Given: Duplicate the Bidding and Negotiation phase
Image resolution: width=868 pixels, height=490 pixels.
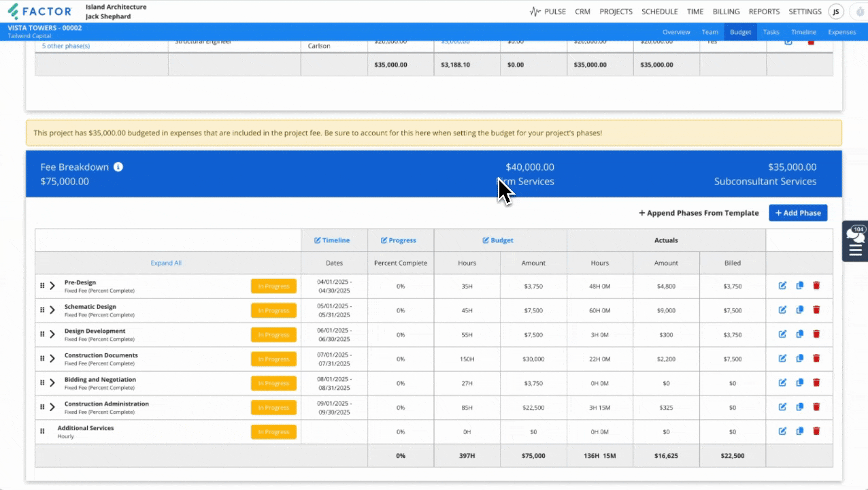Looking at the screenshot, I should click(799, 383).
